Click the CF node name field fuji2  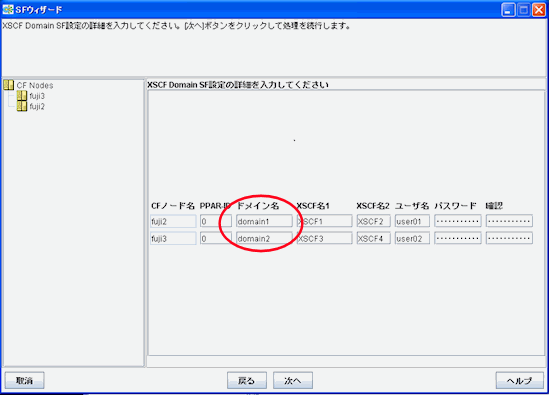(173, 221)
